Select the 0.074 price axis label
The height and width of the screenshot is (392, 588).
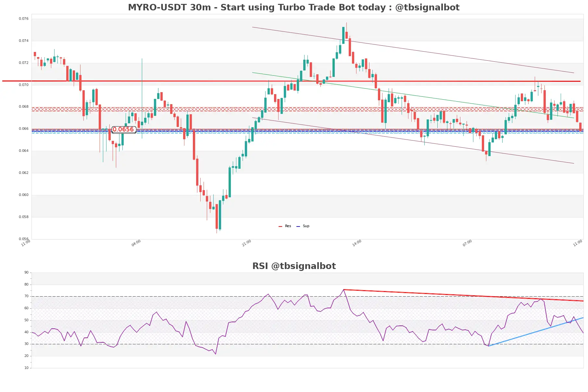tap(24, 41)
